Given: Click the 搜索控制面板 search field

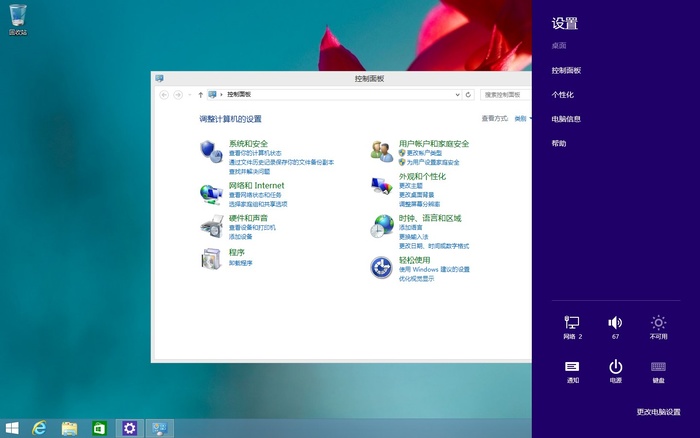Looking at the screenshot, I should pos(503,94).
